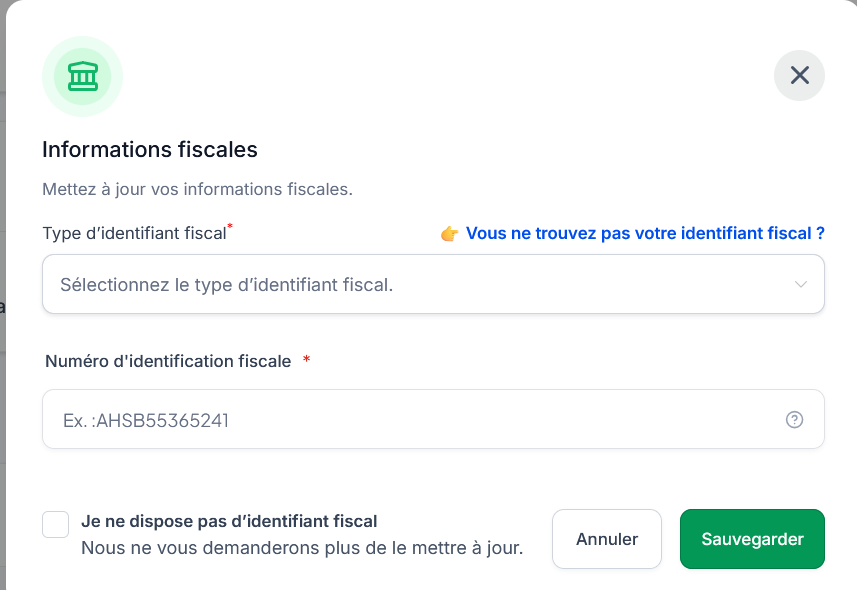Click the 'Type d'identifiant fiscal' label
Image resolution: width=857 pixels, height=590 pixels.
pyautogui.click(x=134, y=233)
